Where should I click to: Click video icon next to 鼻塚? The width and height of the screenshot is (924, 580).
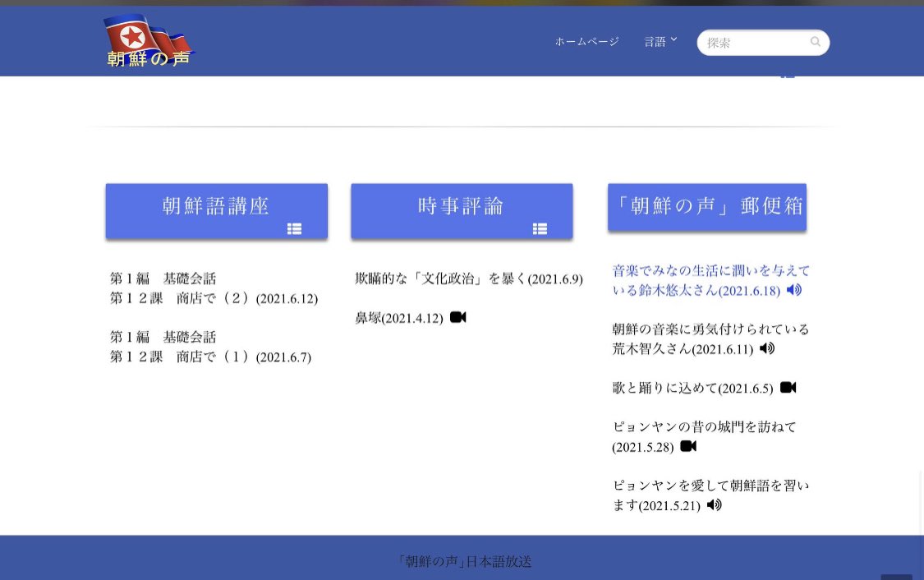(457, 317)
